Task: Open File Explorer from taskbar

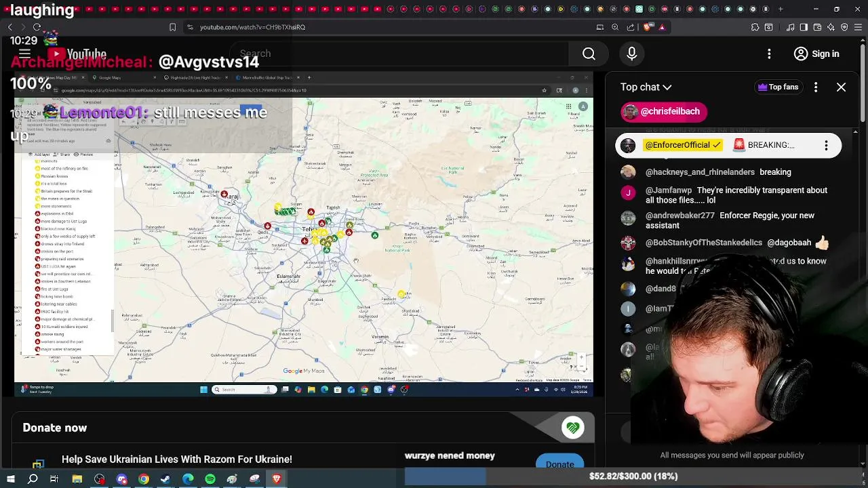Action: pyautogui.click(x=77, y=479)
